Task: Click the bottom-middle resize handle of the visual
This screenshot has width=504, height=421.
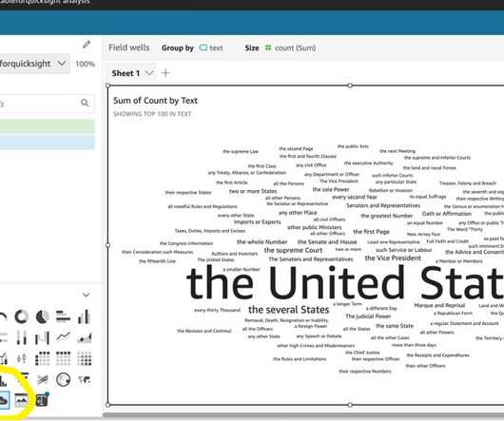Action: coord(350,405)
